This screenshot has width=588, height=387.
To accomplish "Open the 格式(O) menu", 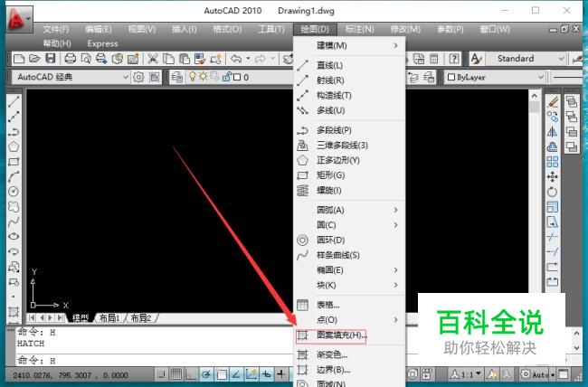I will pyautogui.click(x=227, y=29).
